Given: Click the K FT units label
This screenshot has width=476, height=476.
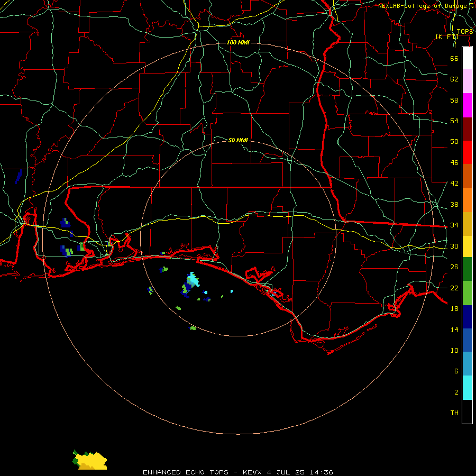Looking at the screenshot, I should (x=447, y=37).
